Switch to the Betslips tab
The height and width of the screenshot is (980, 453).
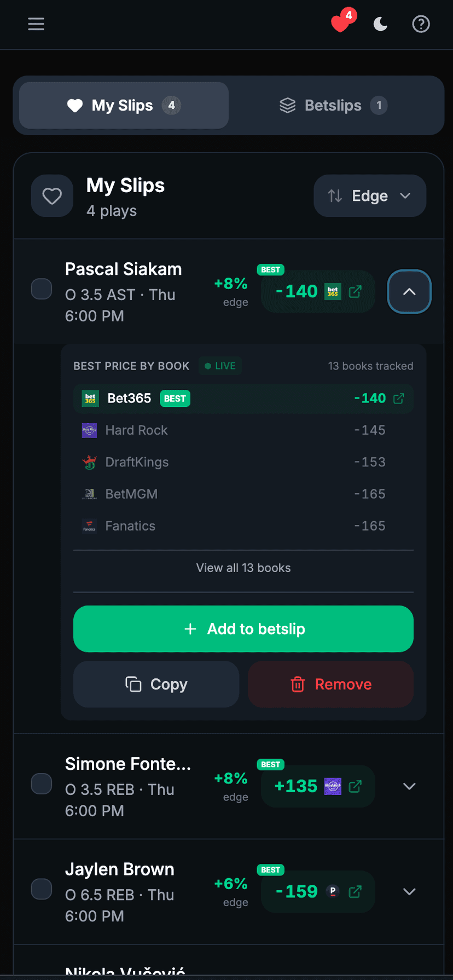pyautogui.click(x=333, y=105)
